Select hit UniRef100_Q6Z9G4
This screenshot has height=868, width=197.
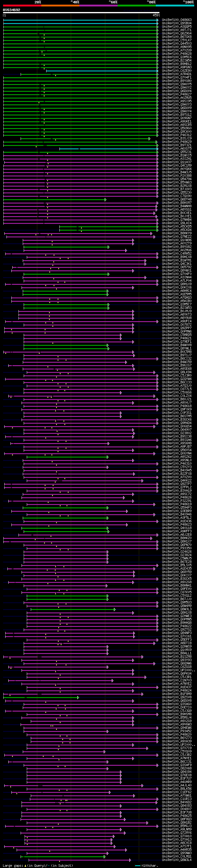pyautogui.click(x=177, y=33)
